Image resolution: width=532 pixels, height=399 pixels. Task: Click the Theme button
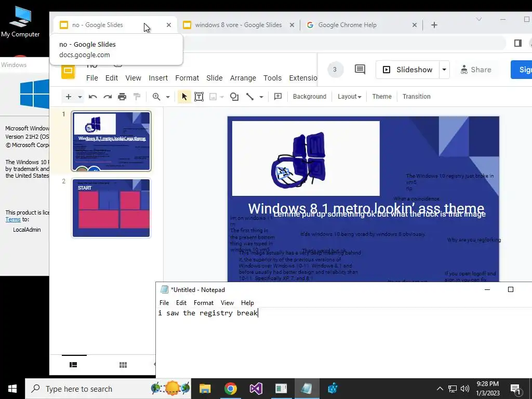point(382,96)
